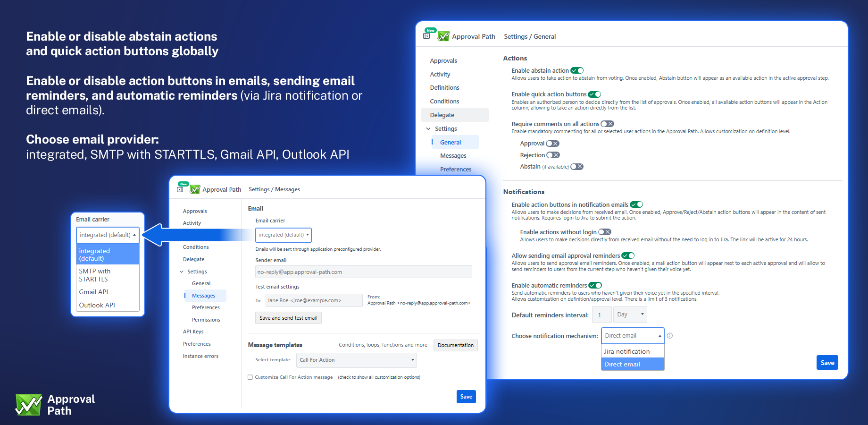Turn on the Abstain (if available) toggle

(577, 167)
